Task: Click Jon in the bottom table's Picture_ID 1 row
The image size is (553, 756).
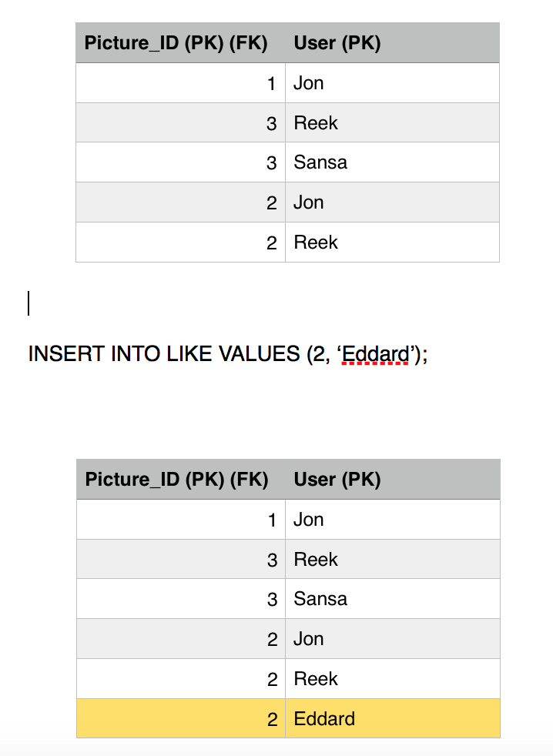Action: (x=309, y=520)
